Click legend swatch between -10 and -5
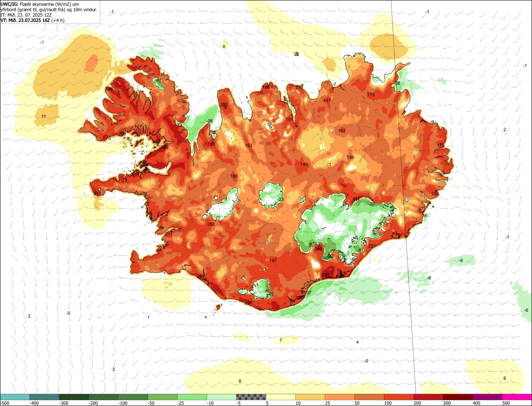The height and width of the screenshot is (406, 532). (222, 397)
